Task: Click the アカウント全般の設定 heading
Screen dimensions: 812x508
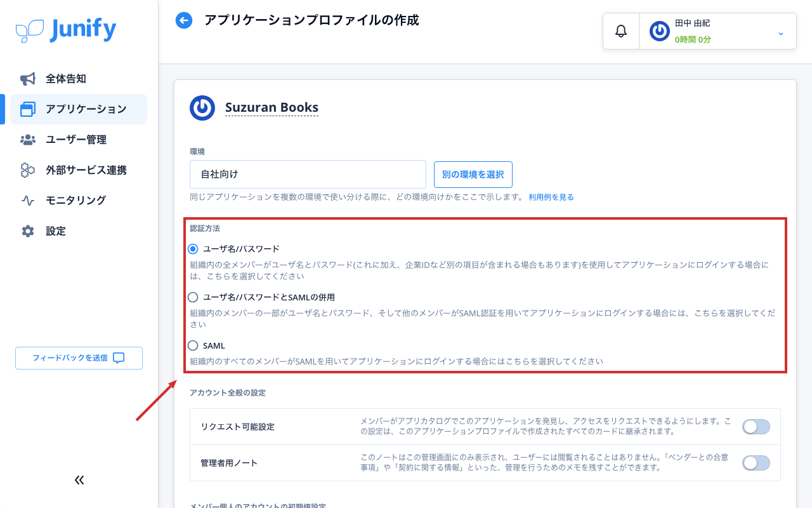Action: (x=228, y=392)
